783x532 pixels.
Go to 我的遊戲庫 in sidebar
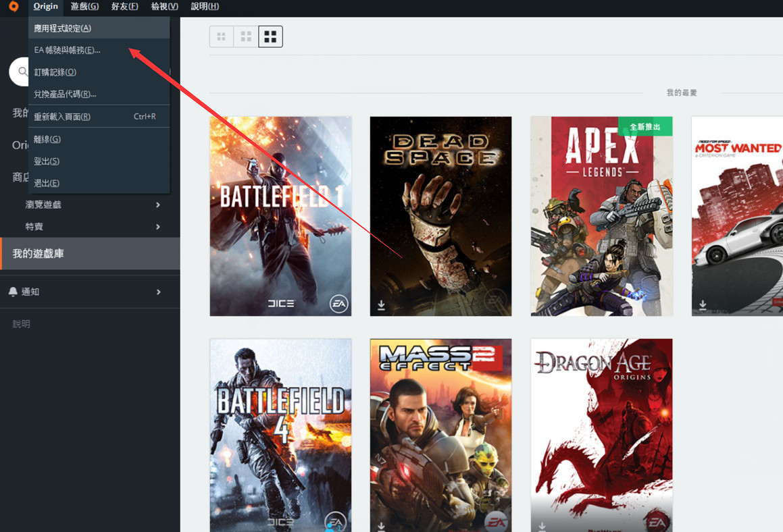click(x=39, y=254)
